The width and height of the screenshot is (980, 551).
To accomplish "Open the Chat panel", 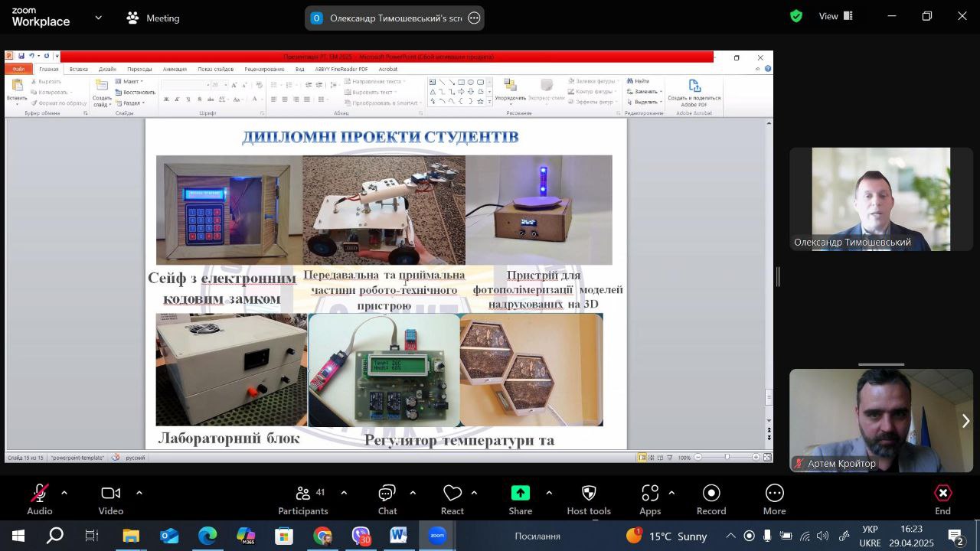I will click(387, 494).
